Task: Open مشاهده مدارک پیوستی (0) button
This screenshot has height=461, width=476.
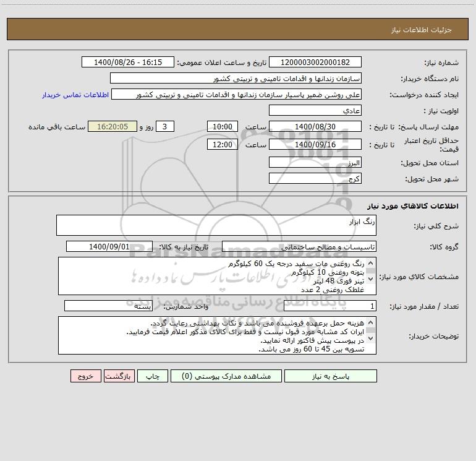Action: [226, 376]
